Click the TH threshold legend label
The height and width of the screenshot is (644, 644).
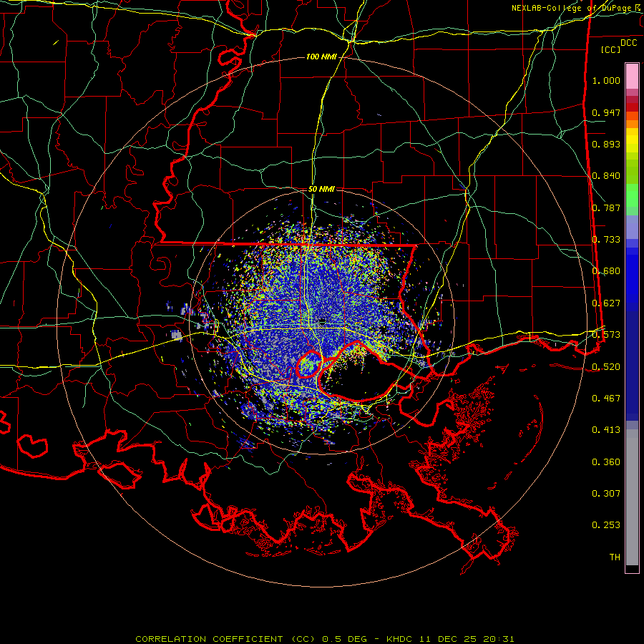[615, 557]
